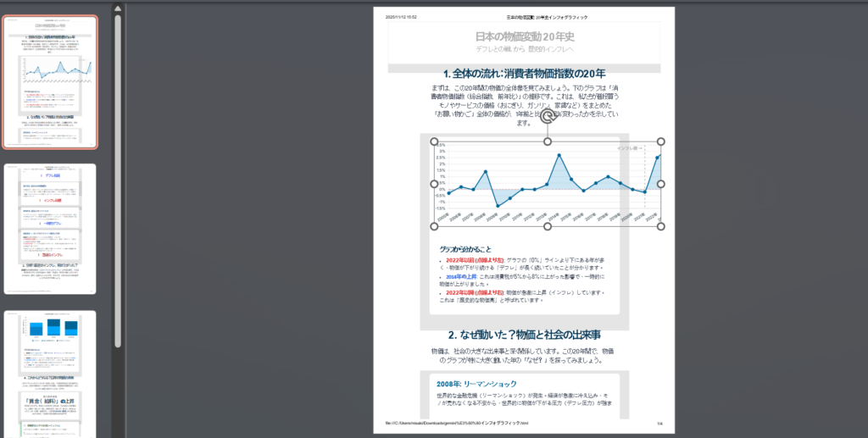
Task: Click the thumbnail panel scrollbar thumb
Action: [118, 169]
